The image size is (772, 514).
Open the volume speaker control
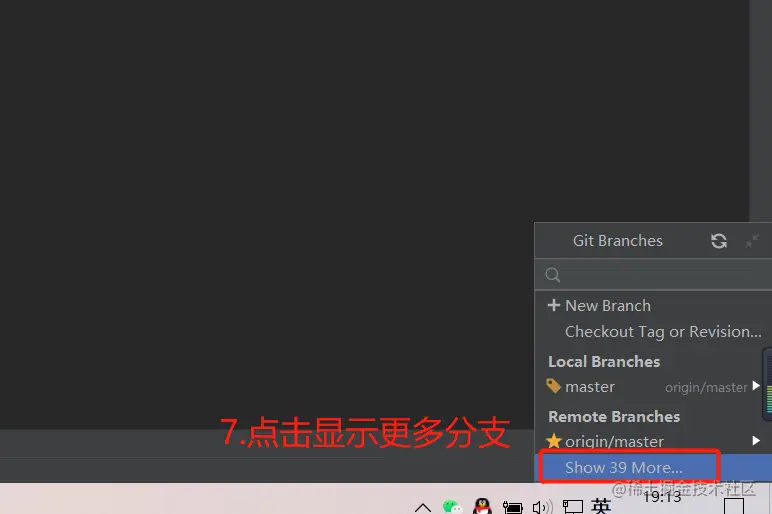click(542, 507)
